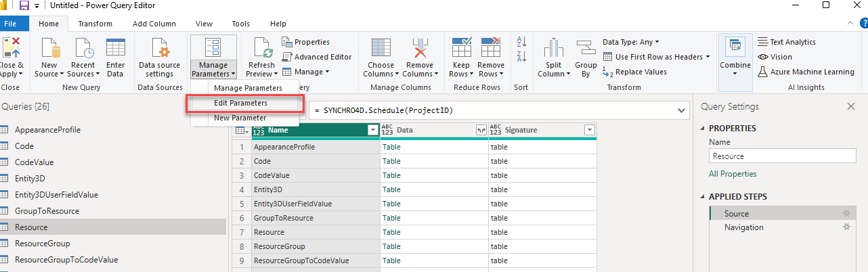Screen dimensions: 868x272
Task: Open the Name column filter dropdown
Action: [x=372, y=130]
